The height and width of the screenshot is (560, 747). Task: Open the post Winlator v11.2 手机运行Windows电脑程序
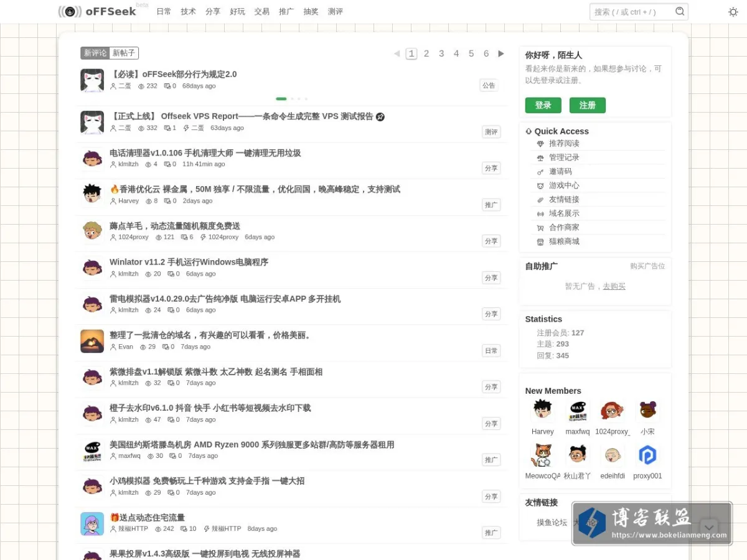tap(189, 262)
